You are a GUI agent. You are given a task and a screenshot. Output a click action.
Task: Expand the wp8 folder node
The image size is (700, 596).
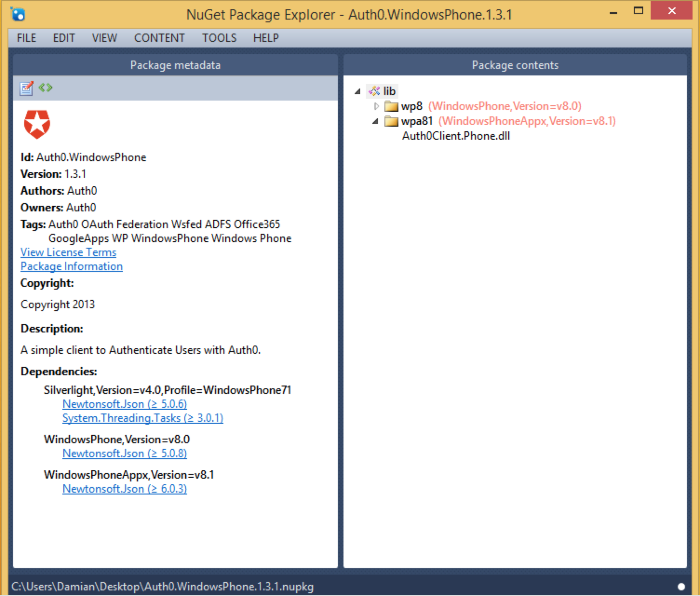[x=377, y=106]
